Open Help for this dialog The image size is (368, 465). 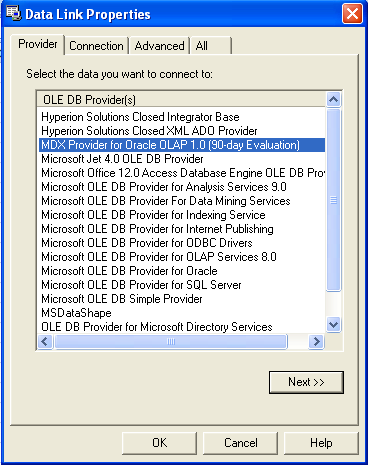(x=321, y=443)
